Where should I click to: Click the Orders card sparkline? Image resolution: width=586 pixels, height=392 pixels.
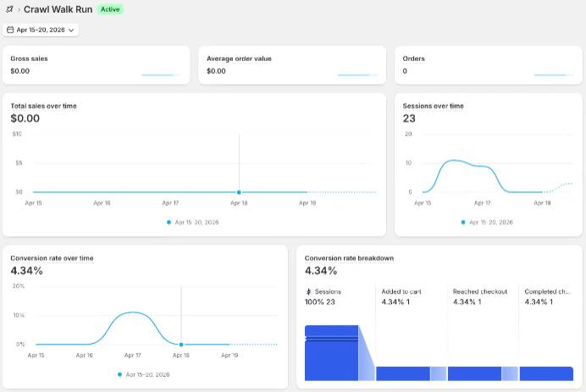554,75
